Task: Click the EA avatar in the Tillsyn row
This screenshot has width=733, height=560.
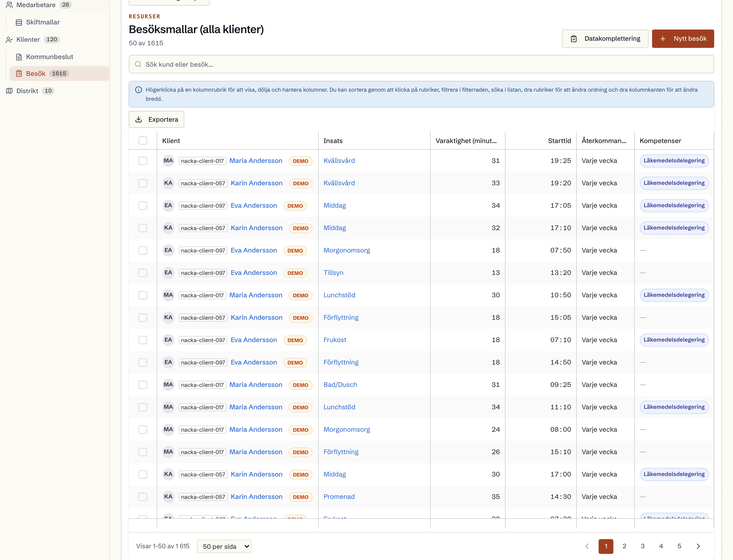Action: pyautogui.click(x=168, y=273)
